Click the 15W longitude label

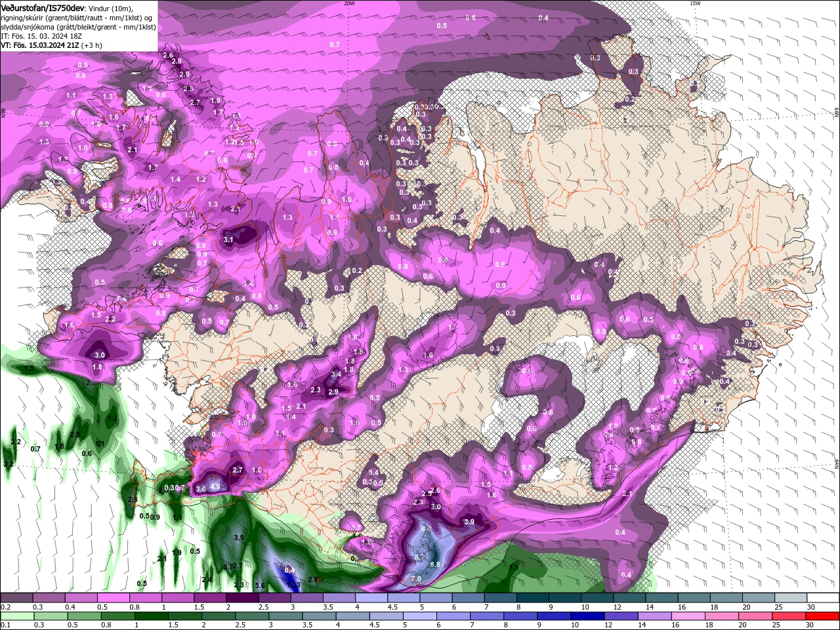pos(695,3)
